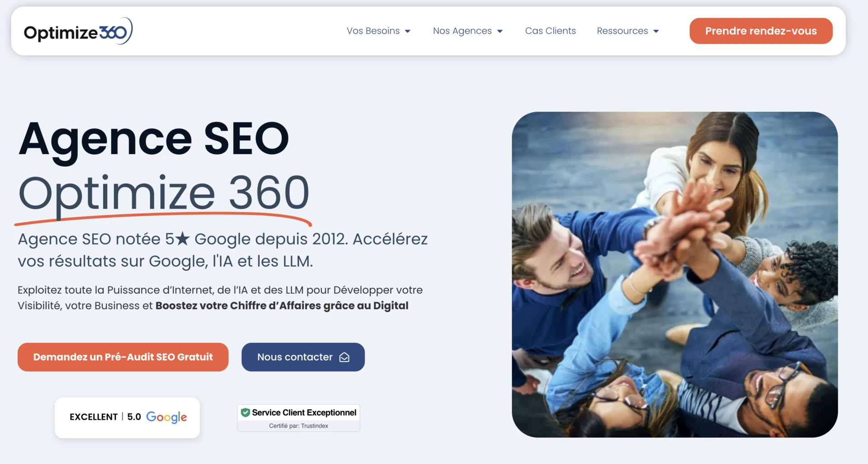This screenshot has height=464, width=868.
Task: Expand the Vos Besoins dropdown arrow
Action: pos(408,31)
